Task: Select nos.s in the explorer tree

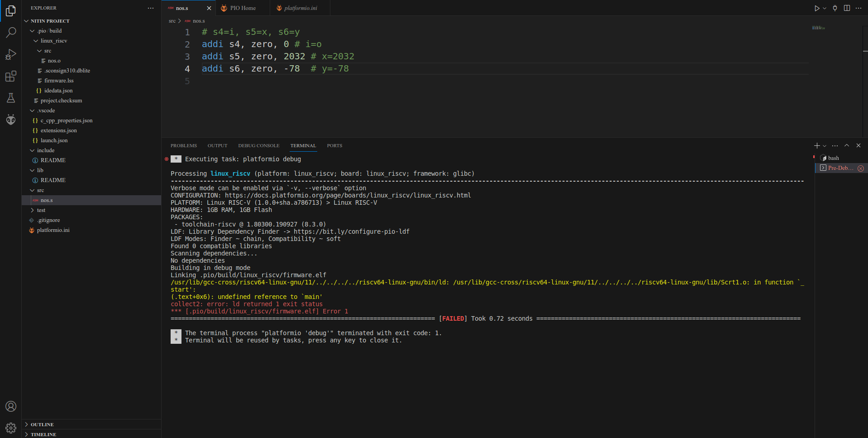Action: click(x=91, y=200)
